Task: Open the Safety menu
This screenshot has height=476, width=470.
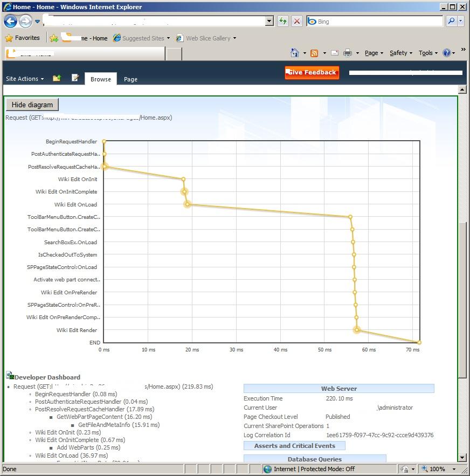Action: click(x=401, y=53)
